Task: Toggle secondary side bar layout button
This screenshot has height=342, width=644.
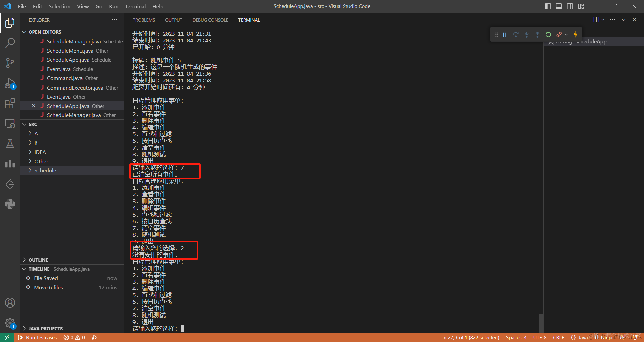Action: [570, 6]
